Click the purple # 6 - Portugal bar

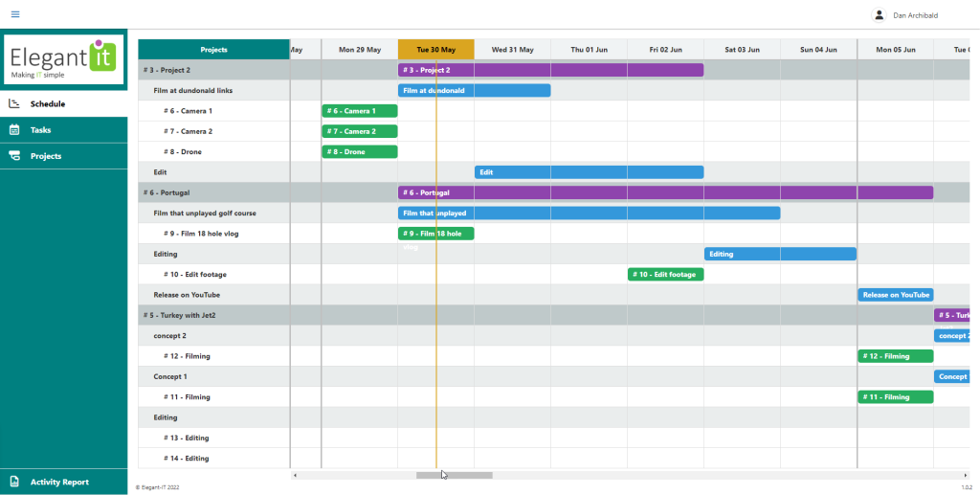pos(666,192)
